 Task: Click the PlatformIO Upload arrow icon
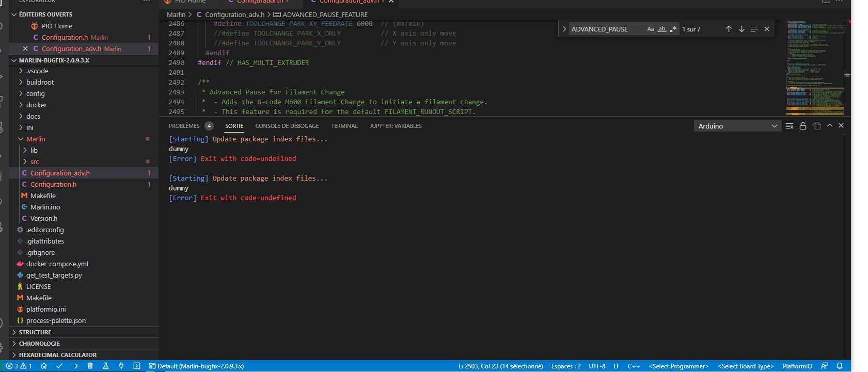(75, 366)
